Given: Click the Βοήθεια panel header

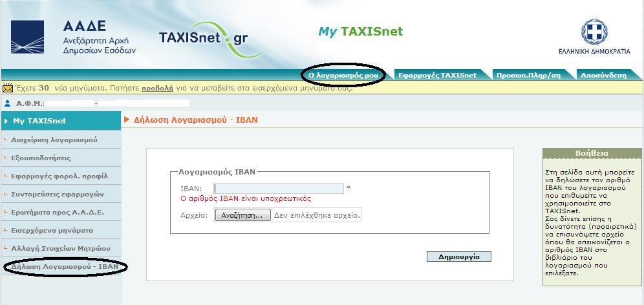Looking at the screenshot, I should pyautogui.click(x=592, y=153).
